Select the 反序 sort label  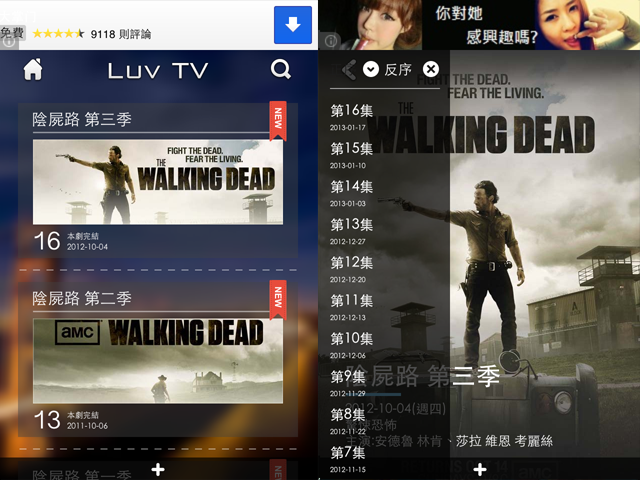[398, 69]
